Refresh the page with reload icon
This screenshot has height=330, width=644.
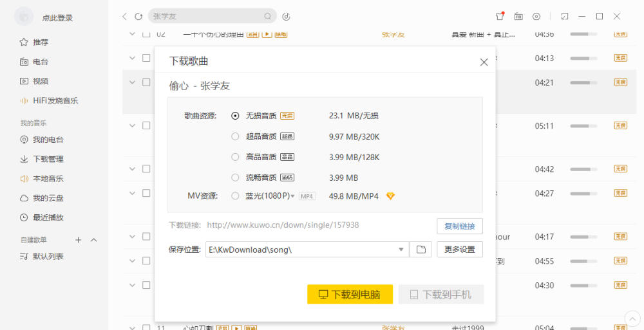[138, 17]
